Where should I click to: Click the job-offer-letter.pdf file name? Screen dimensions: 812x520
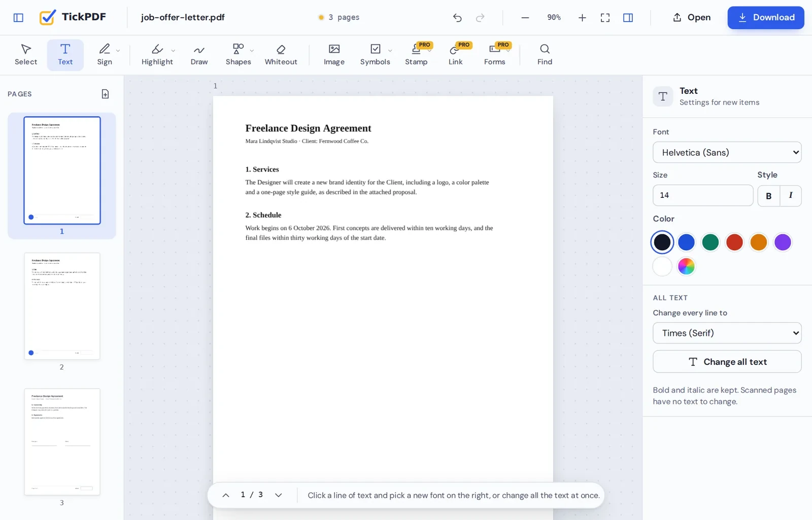coord(183,18)
